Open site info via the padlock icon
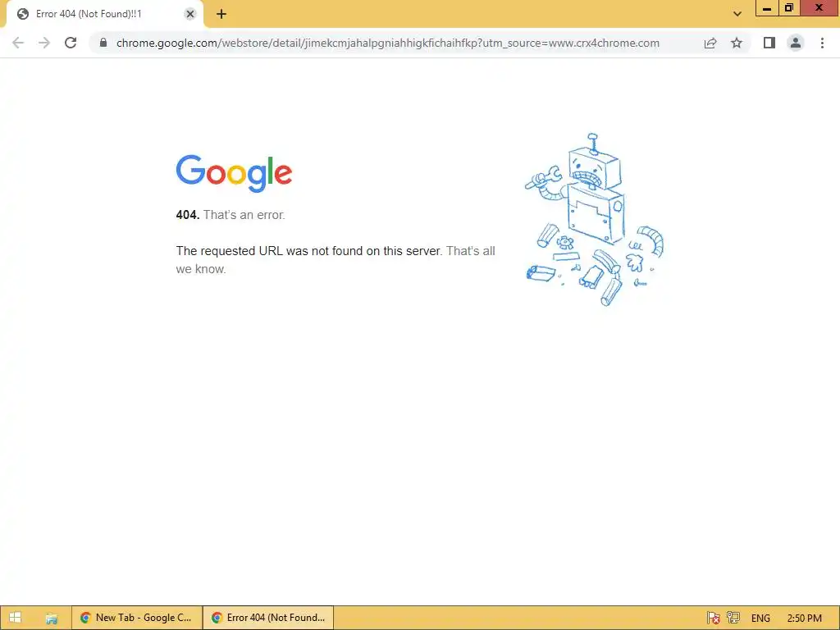The width and height of the screenshot is (840, 630). pyautogui.click(x=103, y=43)
